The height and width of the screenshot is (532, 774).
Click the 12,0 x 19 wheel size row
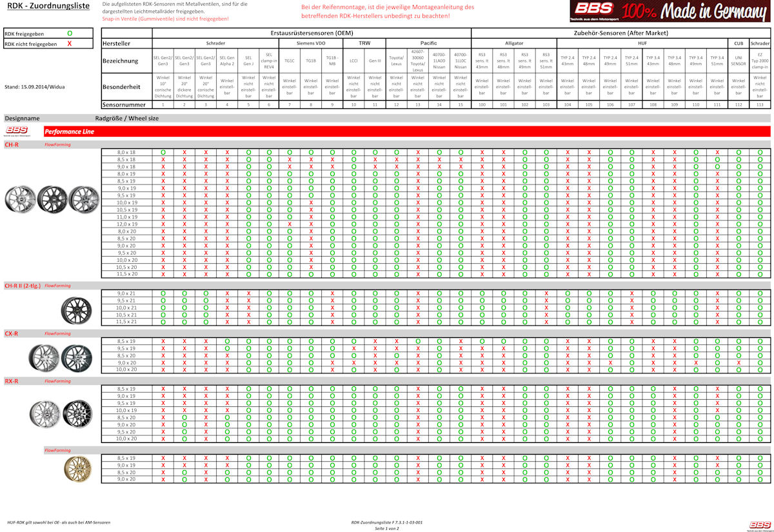126,224
